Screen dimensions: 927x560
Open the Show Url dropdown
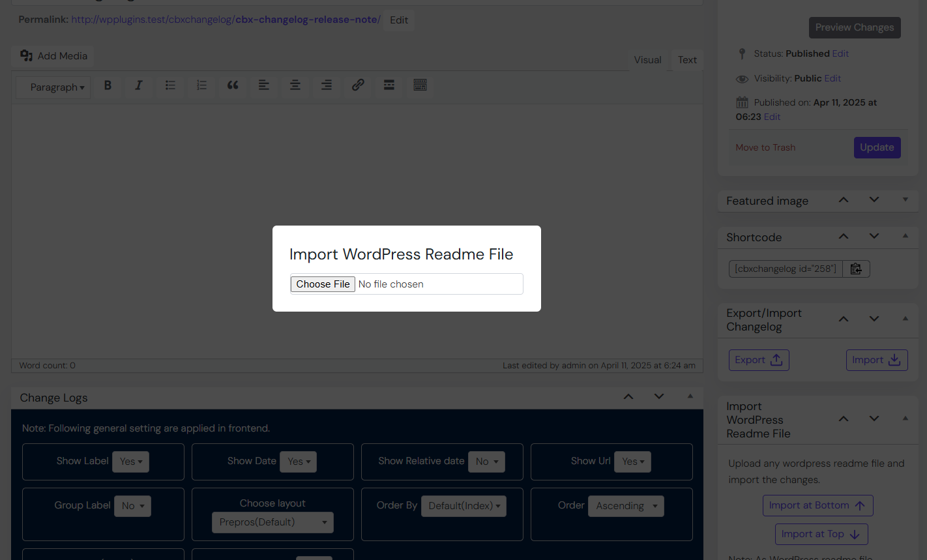632,462
